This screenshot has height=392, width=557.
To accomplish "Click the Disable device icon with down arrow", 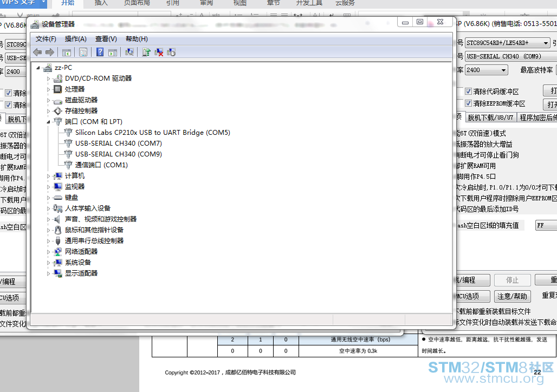I will (x=171, y=52).
